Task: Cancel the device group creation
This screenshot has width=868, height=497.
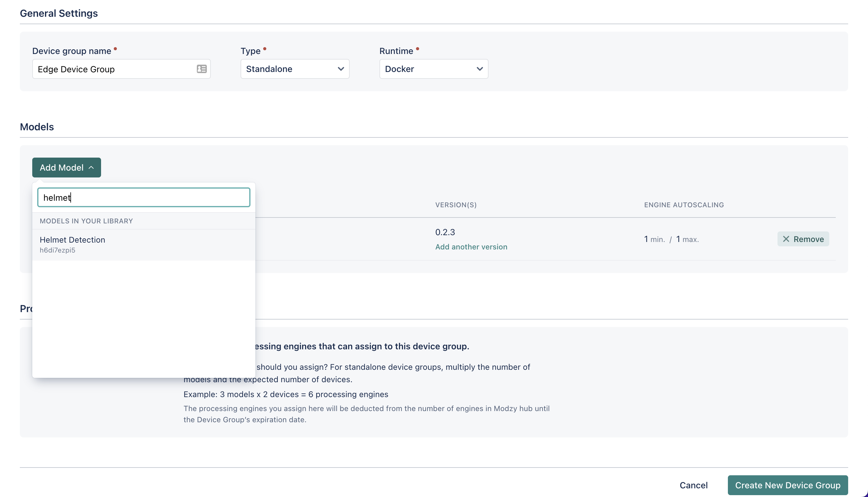Action: [x=693, y=485]
